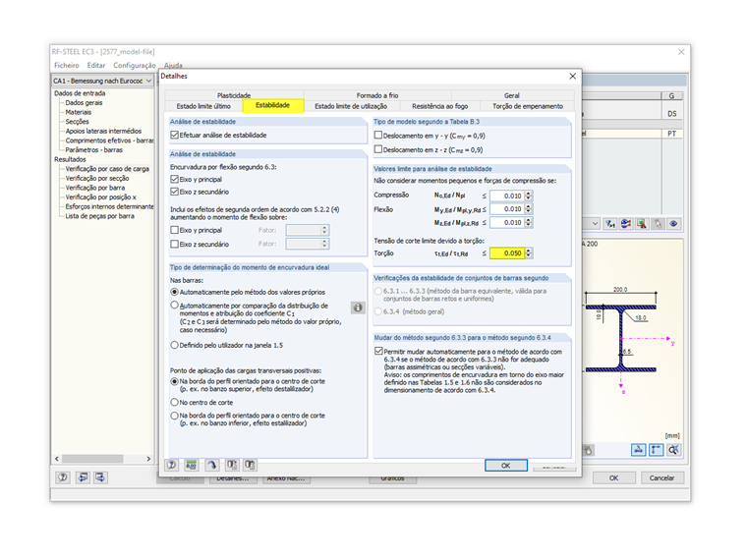
Task: Check Deslocamento em z - z option
Action: click(378, 149)
